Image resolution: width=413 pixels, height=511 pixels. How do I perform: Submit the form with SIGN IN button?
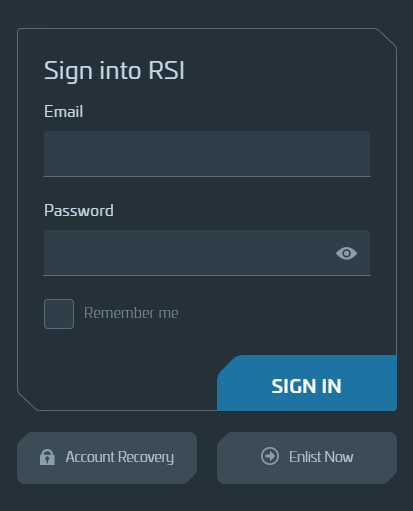coord(307,383)
